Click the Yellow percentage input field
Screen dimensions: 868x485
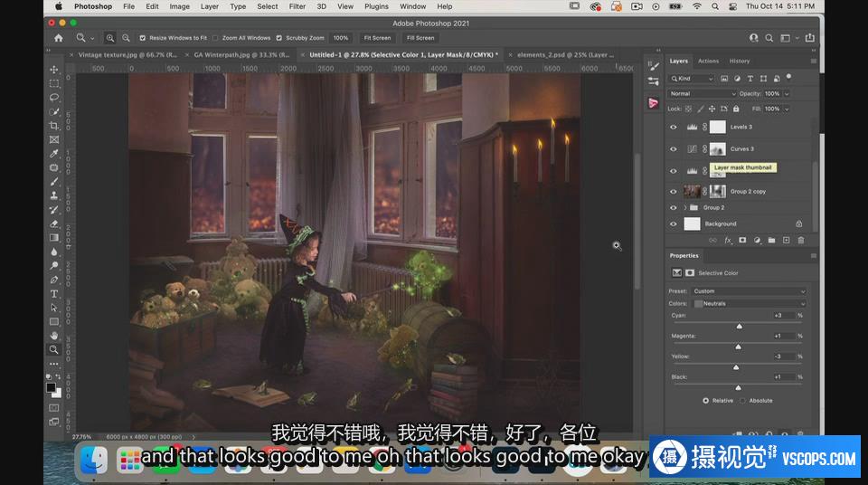click(x=783, y=357)
